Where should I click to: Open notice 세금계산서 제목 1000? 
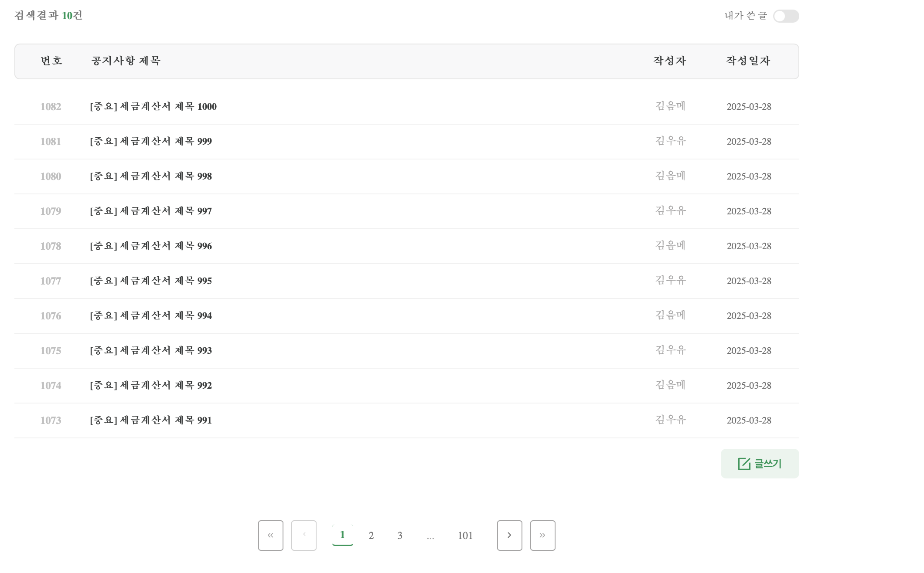pyautogui.click(x=153, y=107)
